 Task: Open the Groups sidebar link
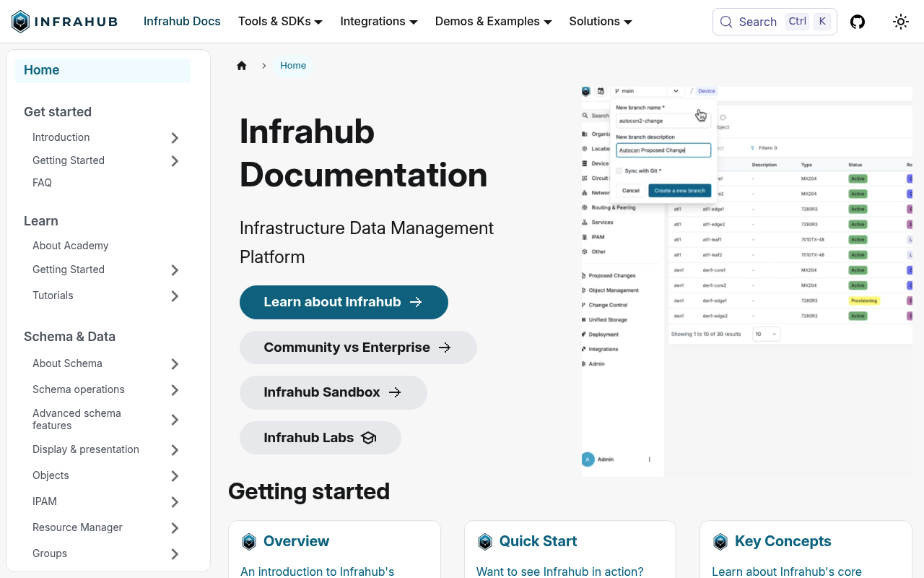pos(50,553)
